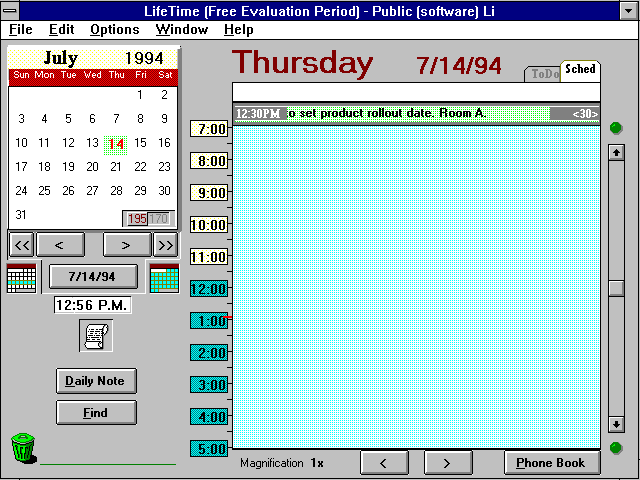Open the Phone Book
640x480 pixels.
point(552,463)
